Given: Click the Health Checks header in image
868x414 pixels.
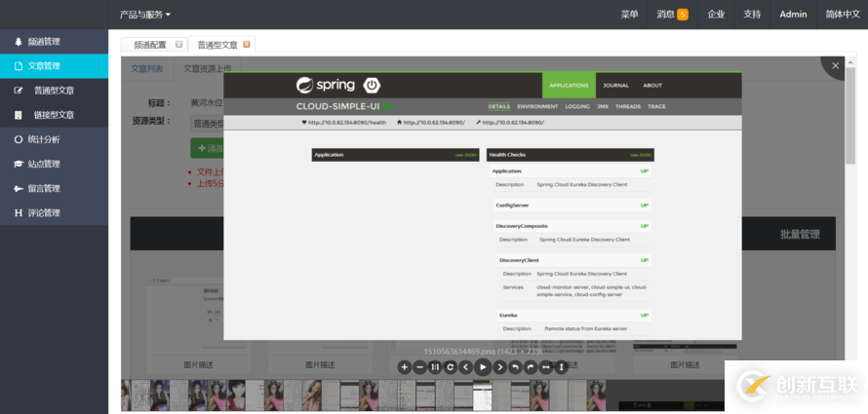Looking at the screenshot, I should (x=571, y=155).
